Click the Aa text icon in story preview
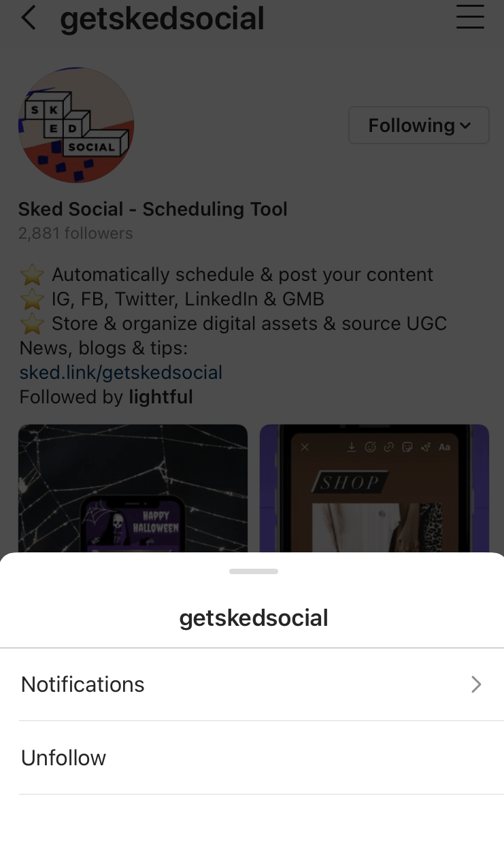The image size is (504, 868). 445,447
